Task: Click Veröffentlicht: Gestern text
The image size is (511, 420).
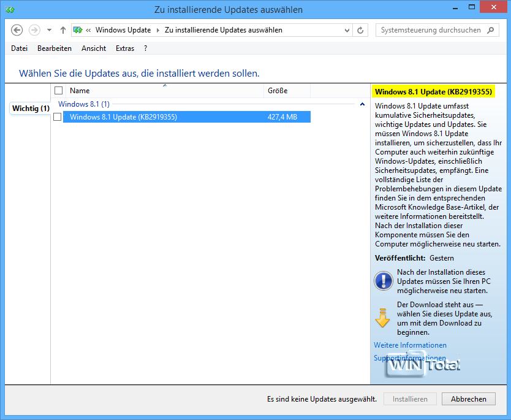Action: [x=414, y=258]
